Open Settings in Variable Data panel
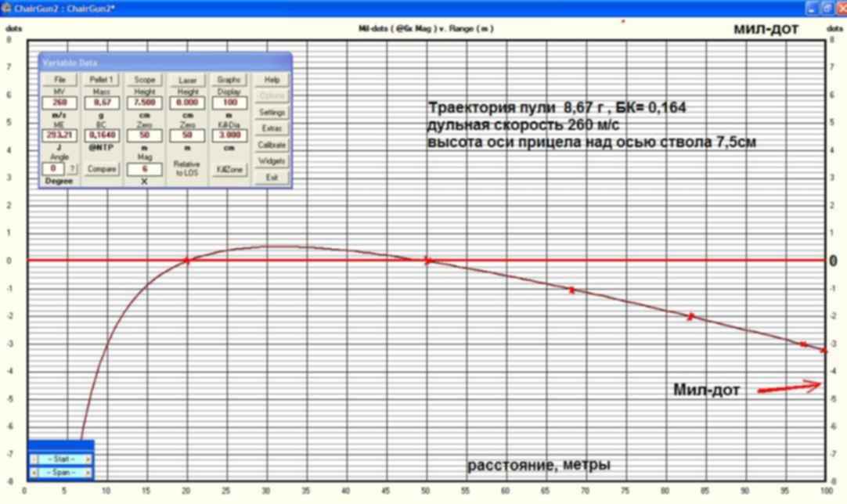 click(x=272, y=113)
